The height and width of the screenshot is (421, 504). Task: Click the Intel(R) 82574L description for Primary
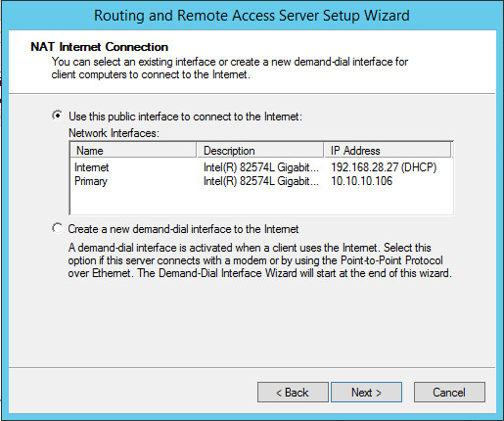click(261, 181)
